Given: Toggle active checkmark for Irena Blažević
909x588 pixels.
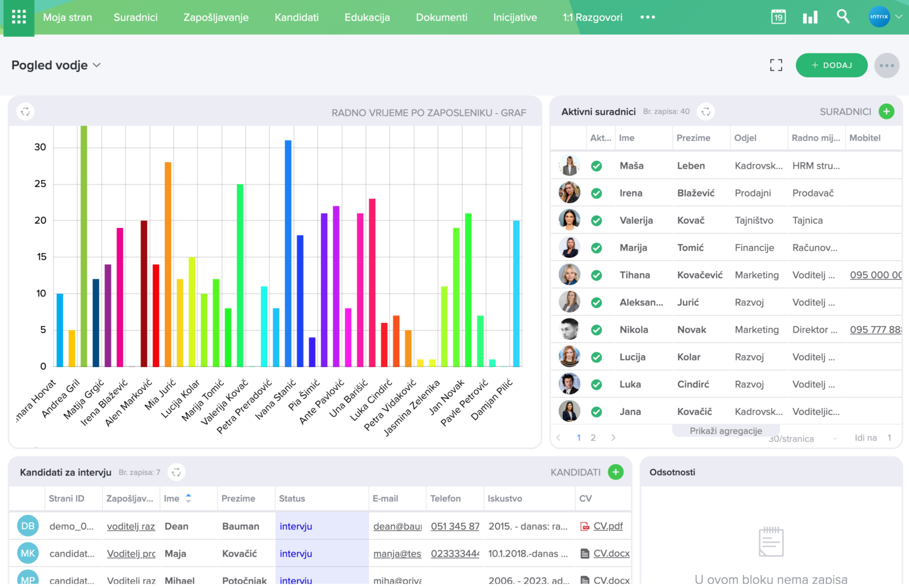Looking at the screenshot, I should [x=597, y=193].
